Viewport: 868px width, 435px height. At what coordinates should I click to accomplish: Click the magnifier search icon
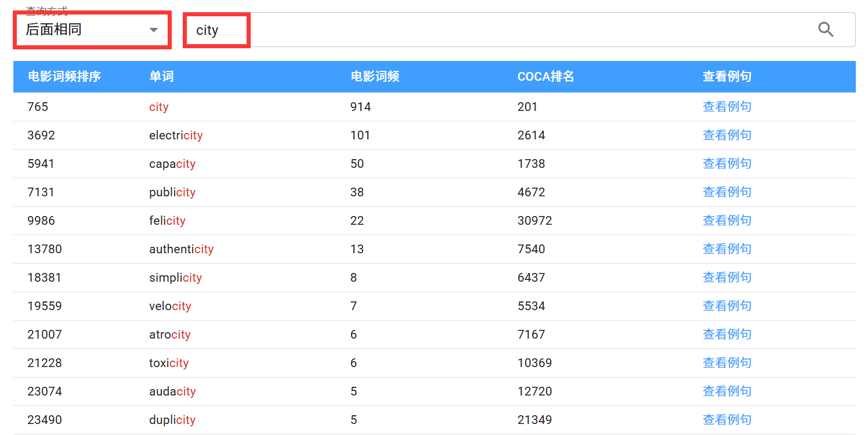tap(825, 30)
